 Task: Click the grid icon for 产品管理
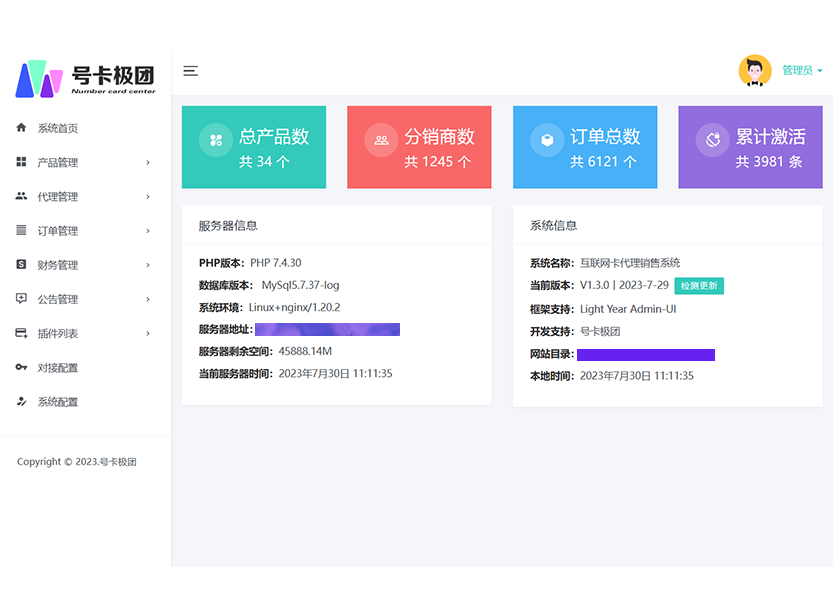tap(21, 162)
